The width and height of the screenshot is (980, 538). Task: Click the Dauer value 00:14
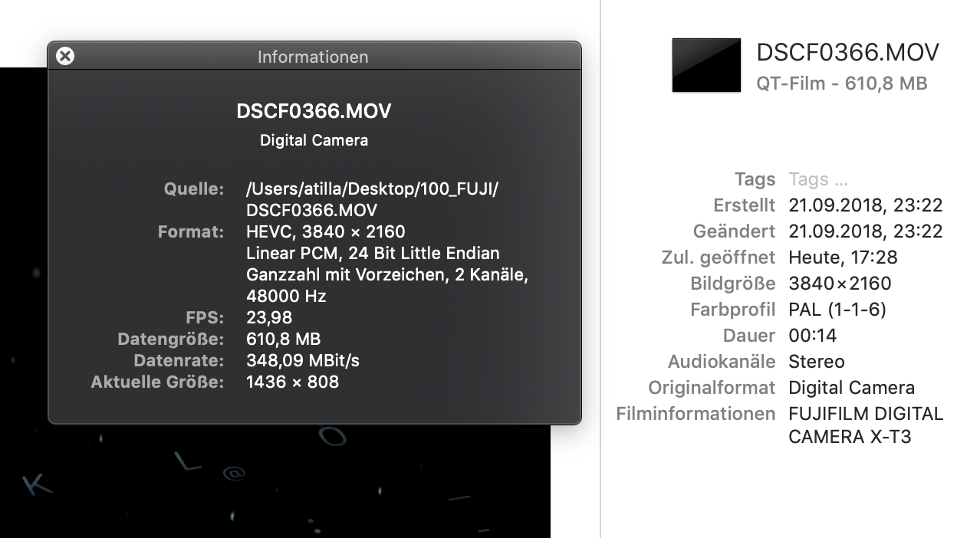click(x=813, y=336)
